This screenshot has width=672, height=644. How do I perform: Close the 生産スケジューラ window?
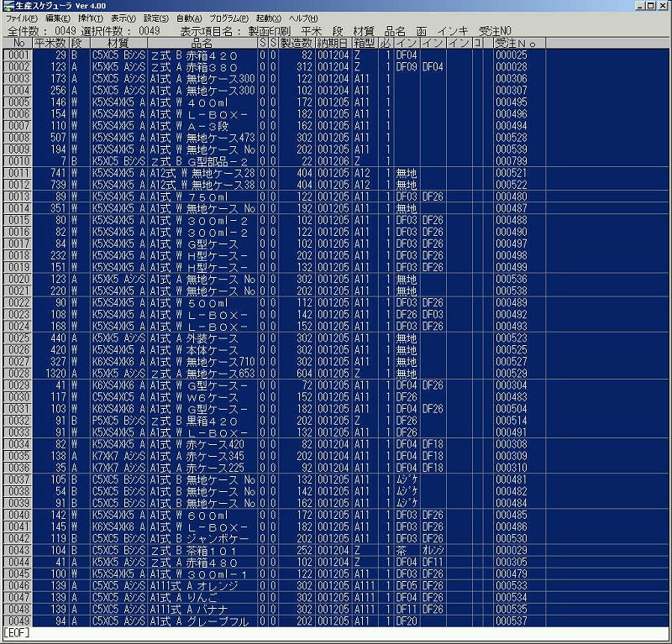663,6
